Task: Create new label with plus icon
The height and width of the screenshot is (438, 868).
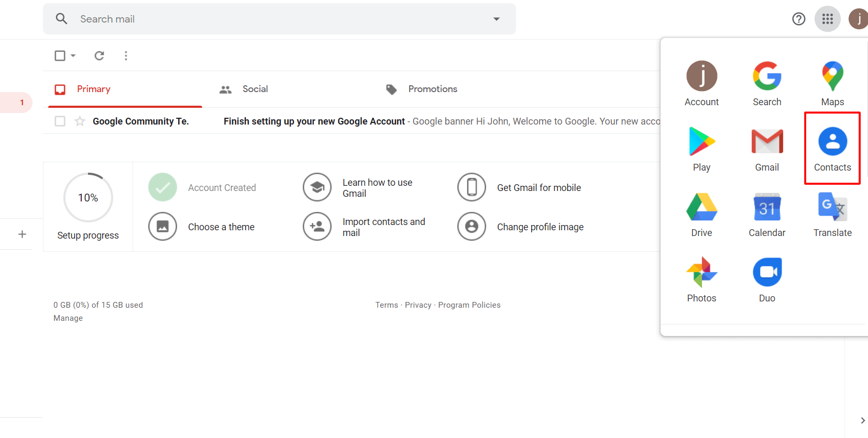Action: (x=22, y=234)
